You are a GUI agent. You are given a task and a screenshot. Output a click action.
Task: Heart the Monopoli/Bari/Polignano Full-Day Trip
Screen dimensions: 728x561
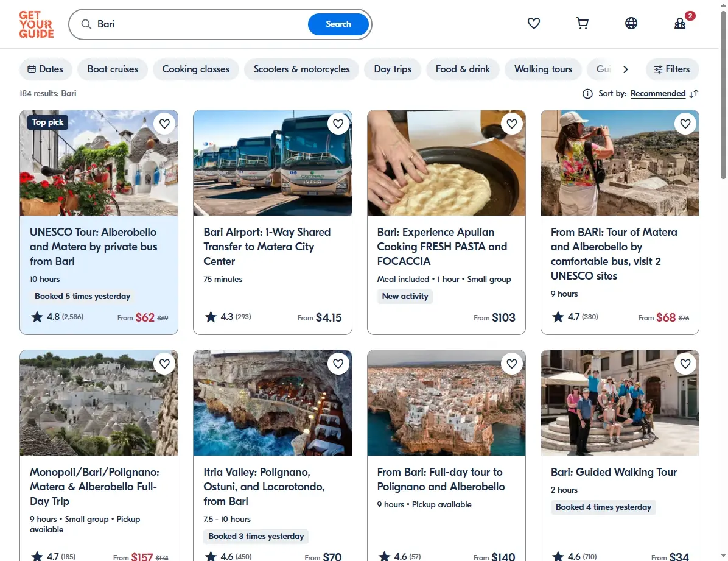tap(164, 364)
